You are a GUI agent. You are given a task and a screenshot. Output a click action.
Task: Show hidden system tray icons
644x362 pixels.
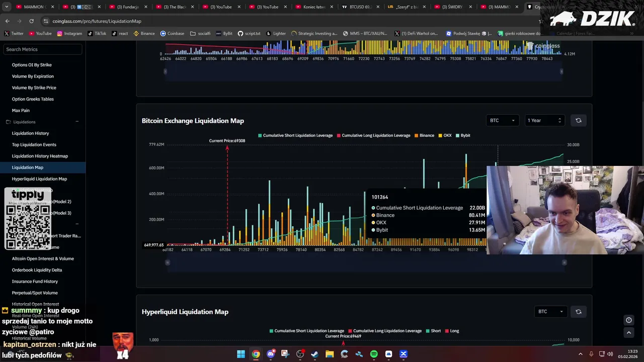(x=580, y=354)
